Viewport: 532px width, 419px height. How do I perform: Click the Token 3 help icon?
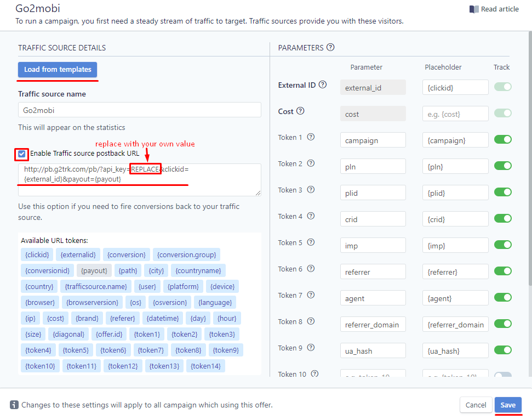[x=311, y=189]
